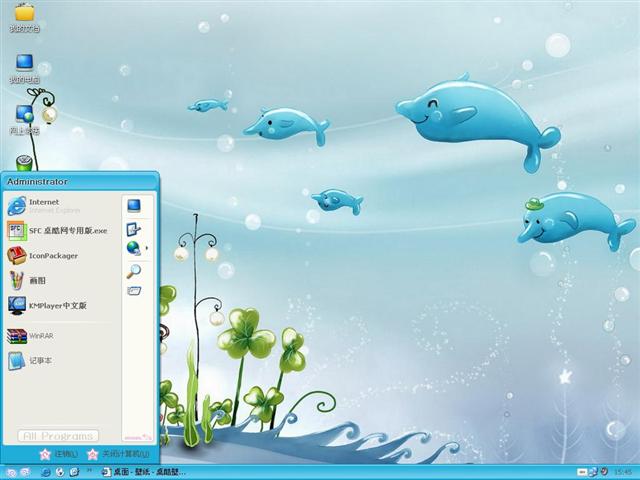Open Search via the magnifier icon in Start menu

[x=133, y=271]
